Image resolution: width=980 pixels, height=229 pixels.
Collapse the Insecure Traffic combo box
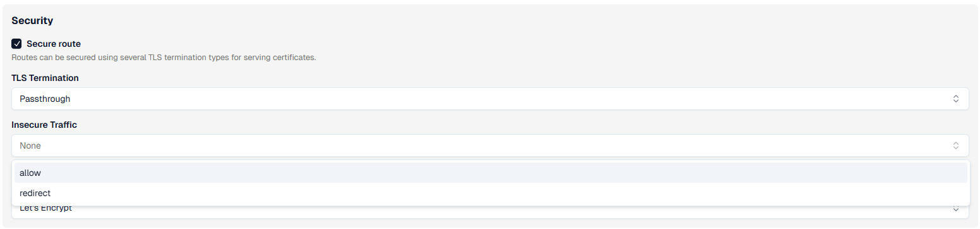point(490,145)
